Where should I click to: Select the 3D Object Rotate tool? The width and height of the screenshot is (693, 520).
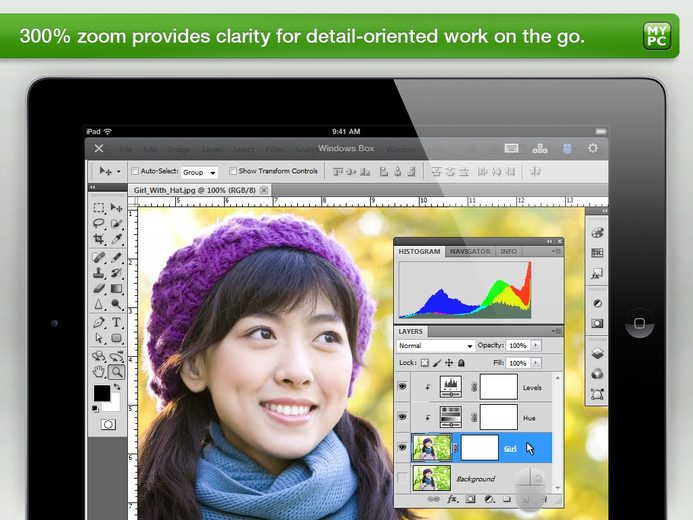tap(99, 356)
